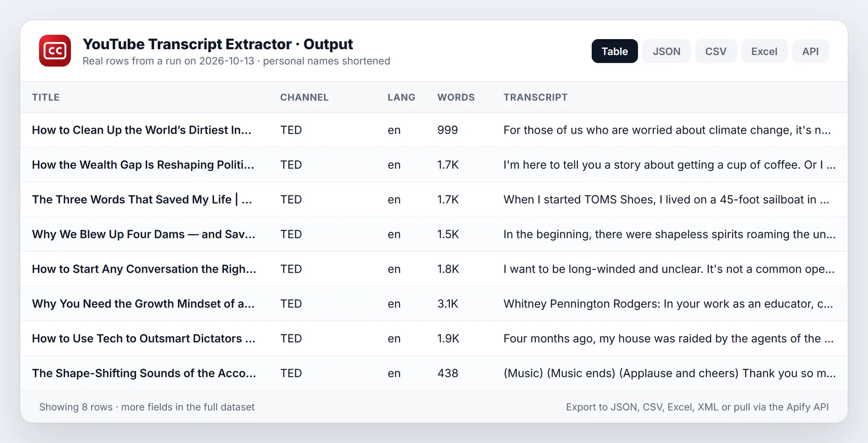Click word count 438

pyautogui.click(x=448, y=373)
